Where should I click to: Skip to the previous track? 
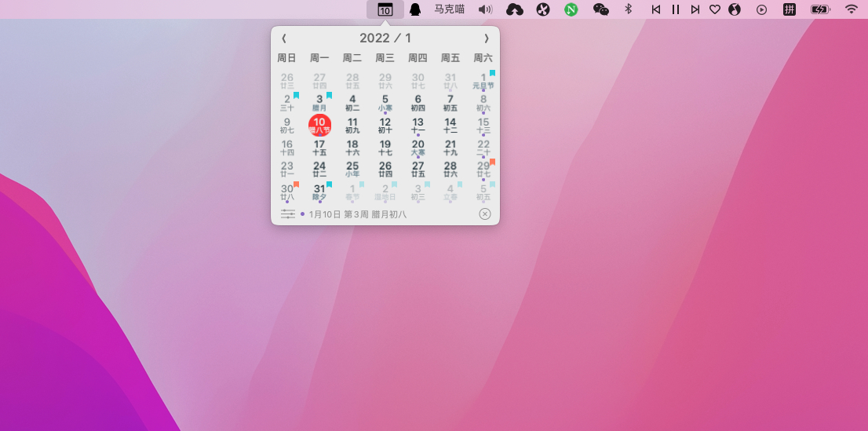656,9
